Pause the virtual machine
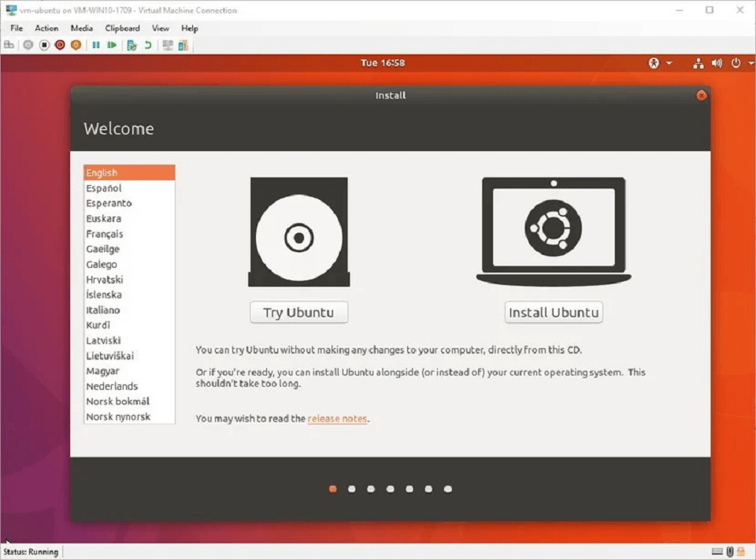This screenshot has width=756, height=560. click(x=96, y=46)
